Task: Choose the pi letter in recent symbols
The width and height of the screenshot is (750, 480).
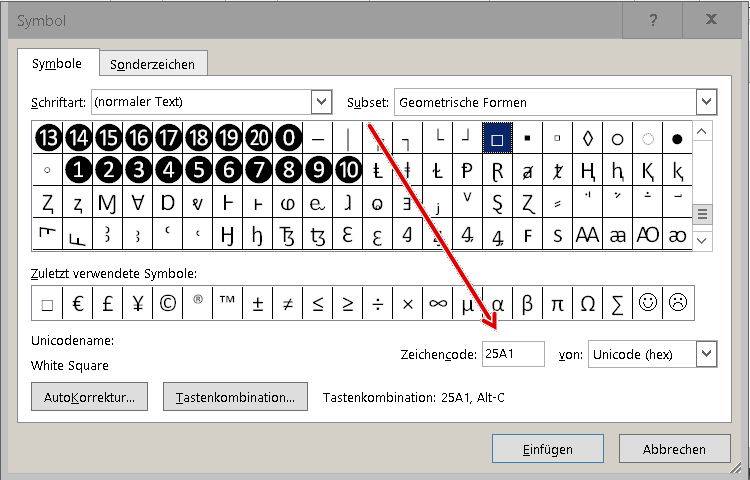Action: tap(557, 303)
